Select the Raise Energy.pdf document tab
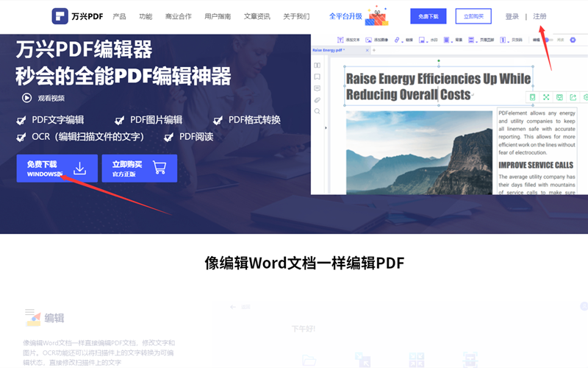The image size is (588, 368). click(x=328, y=50)
